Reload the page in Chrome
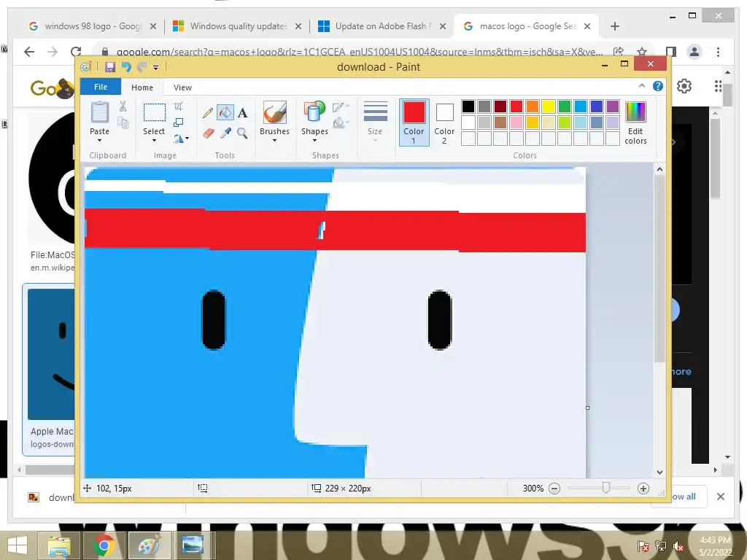The width and height of the screenshot is (747, 560). point(76,52)
